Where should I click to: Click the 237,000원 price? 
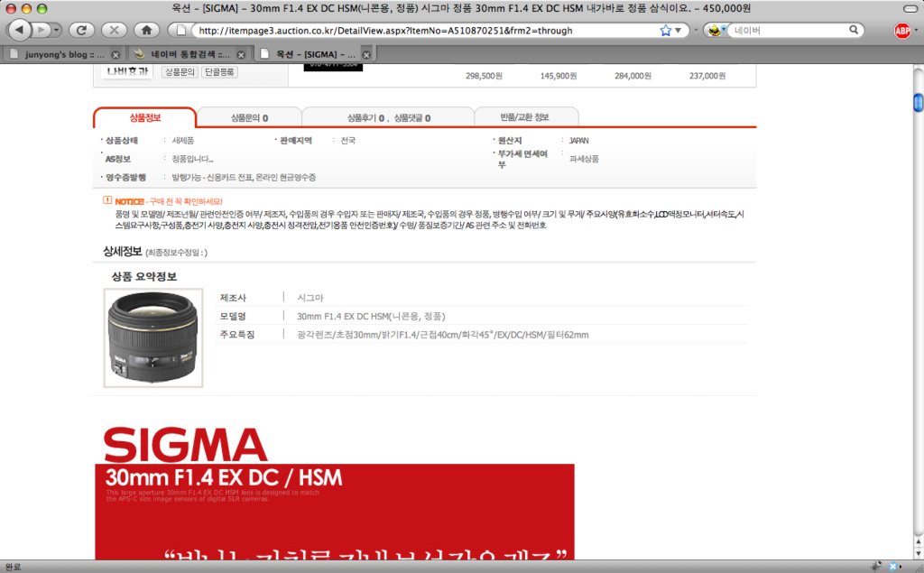[707, 76]
